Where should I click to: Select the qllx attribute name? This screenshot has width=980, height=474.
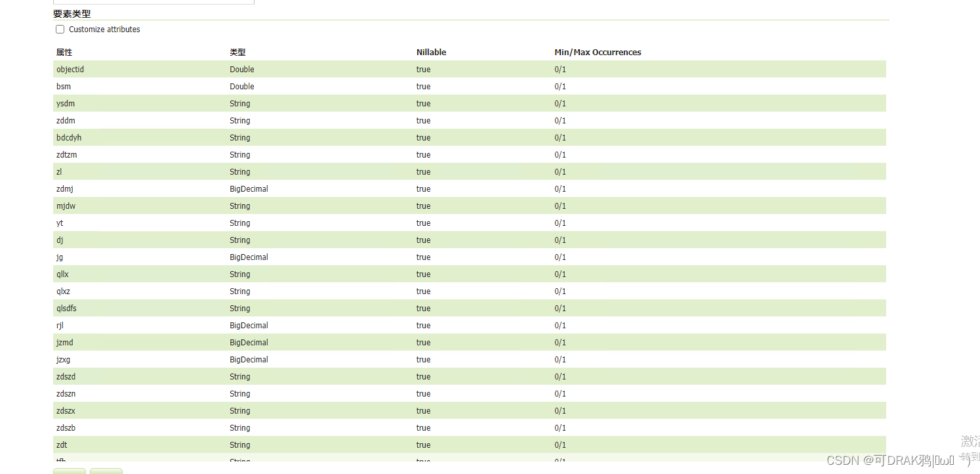pyautogui.click(x=62, y=274)
